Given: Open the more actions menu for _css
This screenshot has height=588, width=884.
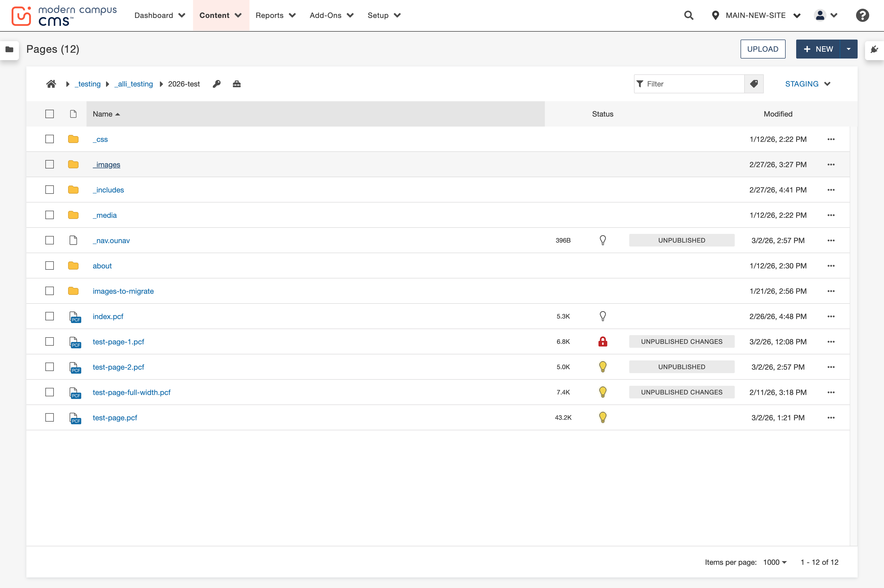Looking at the screenshot, I should coord(831,139).
